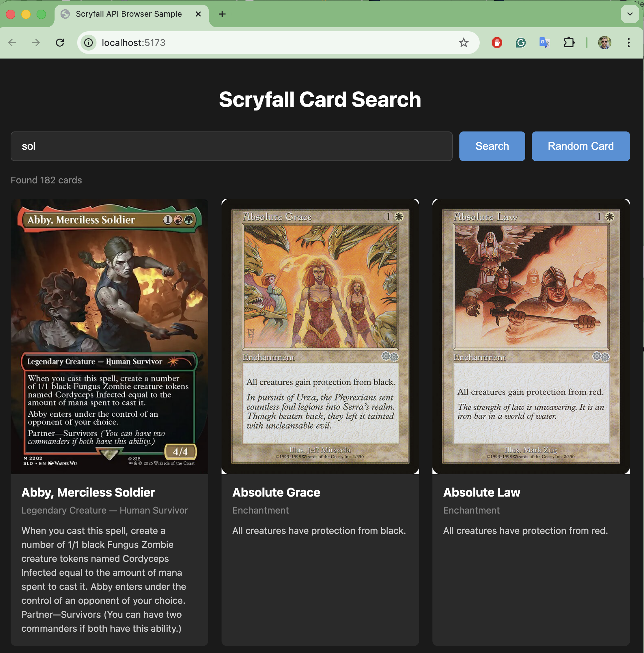Open the Chrome three-dot menu
644x653 pixels.
point(628,42)
